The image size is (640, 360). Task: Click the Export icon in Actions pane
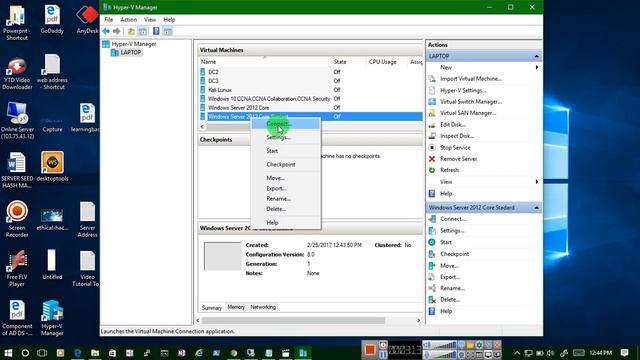click(x=432, y=277)
